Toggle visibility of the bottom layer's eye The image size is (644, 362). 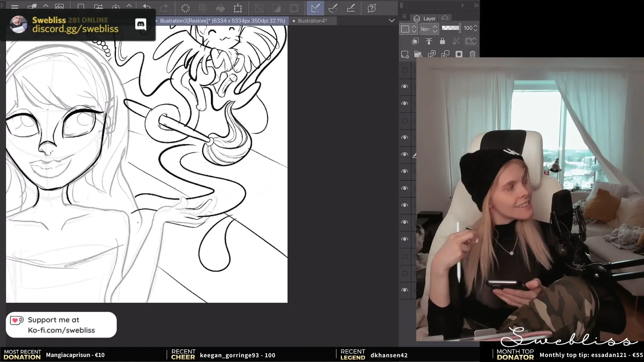pos(405,290)
